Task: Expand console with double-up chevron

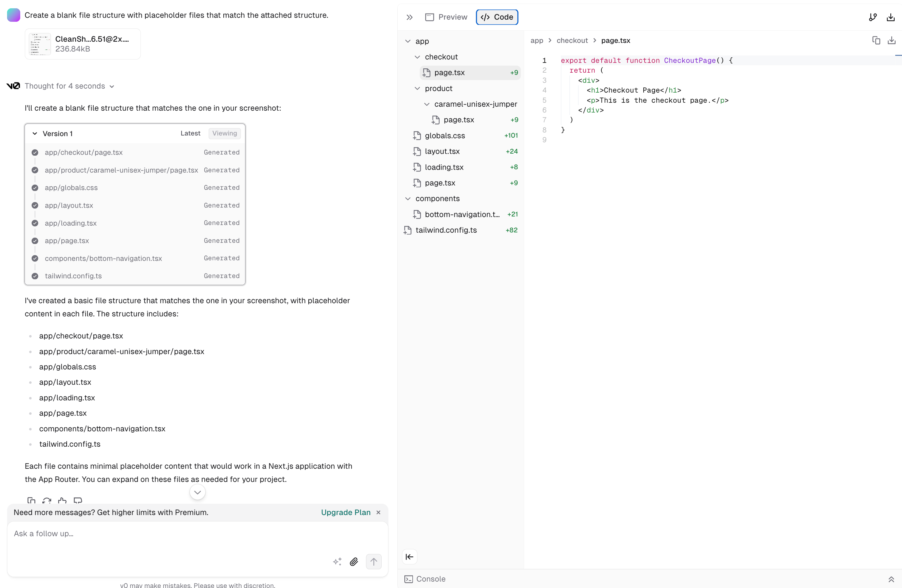Action: pos(891,579)
